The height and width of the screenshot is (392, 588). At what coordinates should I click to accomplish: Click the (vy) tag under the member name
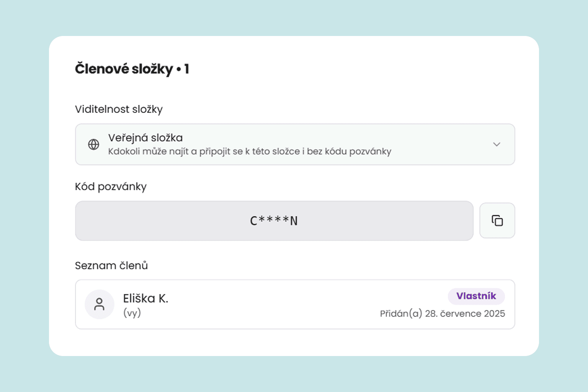click(x=132, y=313)
